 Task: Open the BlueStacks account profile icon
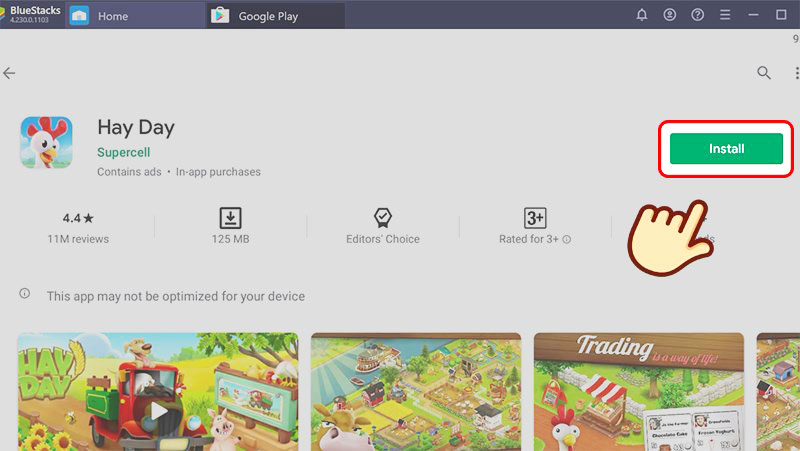click(x=669, y=15)
